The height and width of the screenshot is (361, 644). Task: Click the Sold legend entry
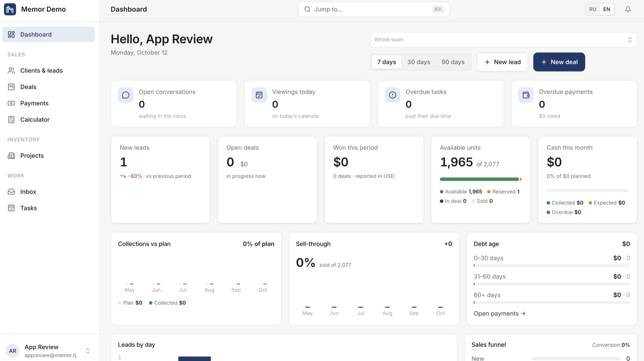482,201
